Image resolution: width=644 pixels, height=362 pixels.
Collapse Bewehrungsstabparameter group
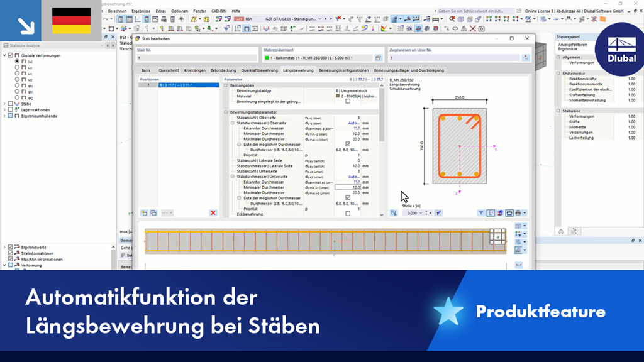click(226, 112)
